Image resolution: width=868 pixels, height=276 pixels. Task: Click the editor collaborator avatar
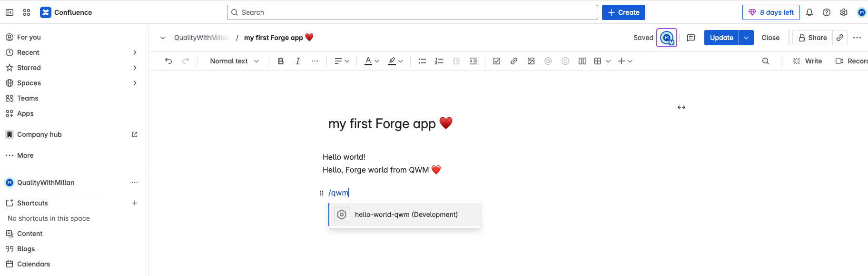667,38
